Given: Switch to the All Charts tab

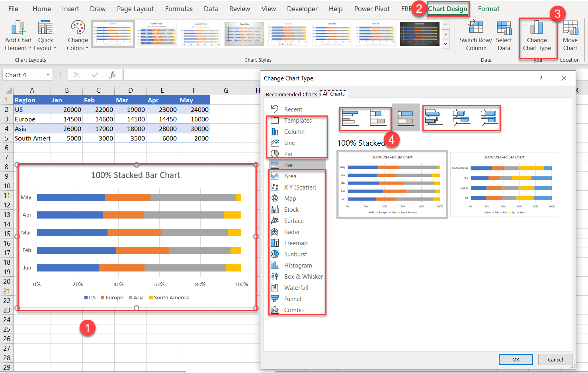Looking at the screenshot, I should pyautogui.click(x=334, y=94).
